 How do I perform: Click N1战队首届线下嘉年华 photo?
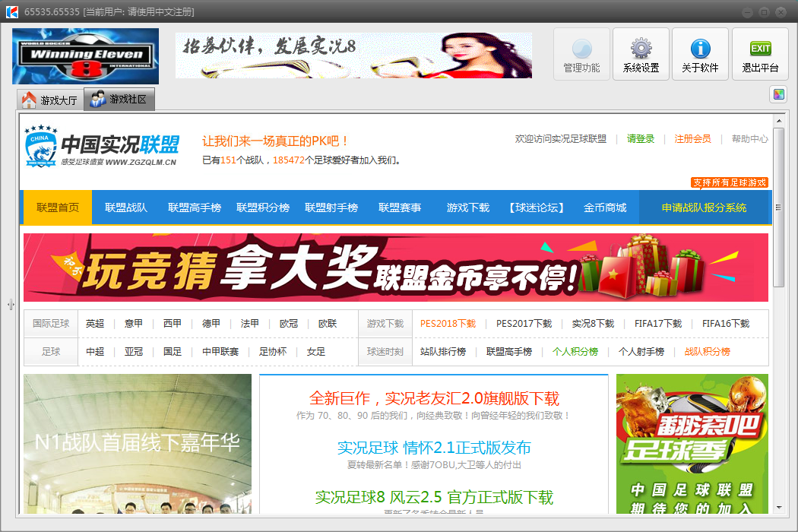pyautogui.click(x=138, y=443)
